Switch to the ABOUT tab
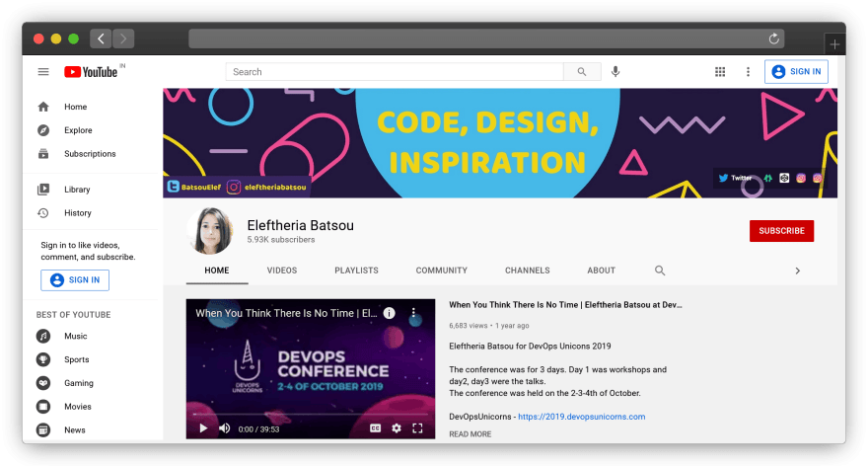This screenshot has width=868, height=466. pos(601,271)
